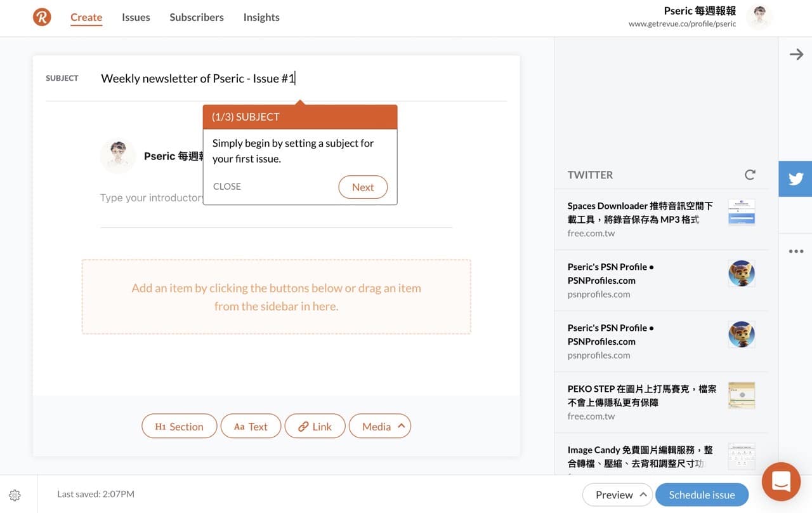Add a Link item
The width and height of the screenshot is (812, 513).
(x=315, y=426)
